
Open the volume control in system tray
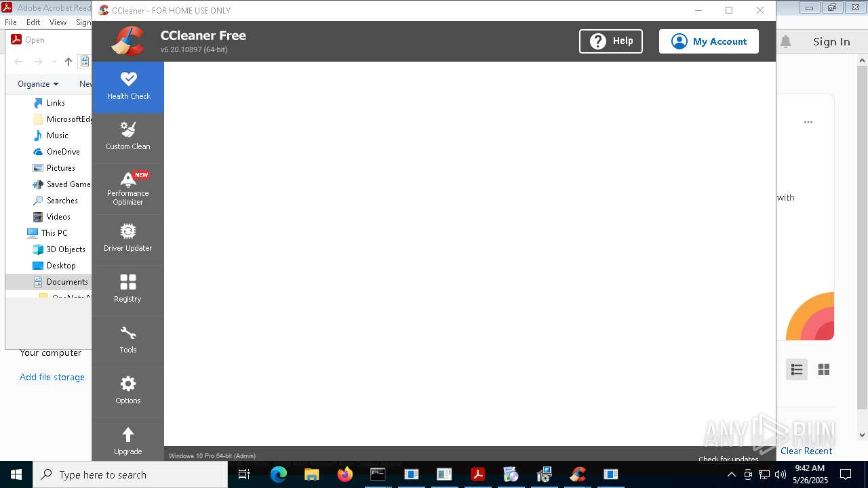pyautogui.click(x=780, y=474)
